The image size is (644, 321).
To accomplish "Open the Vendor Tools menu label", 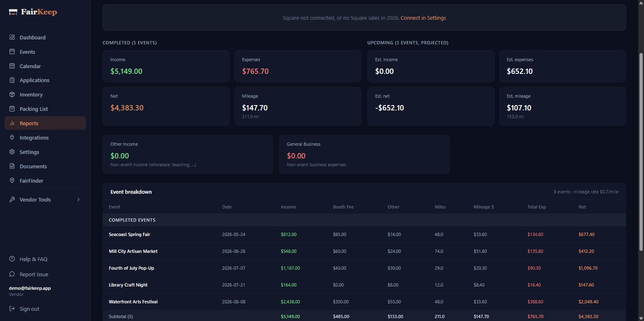I will (35, 199).
